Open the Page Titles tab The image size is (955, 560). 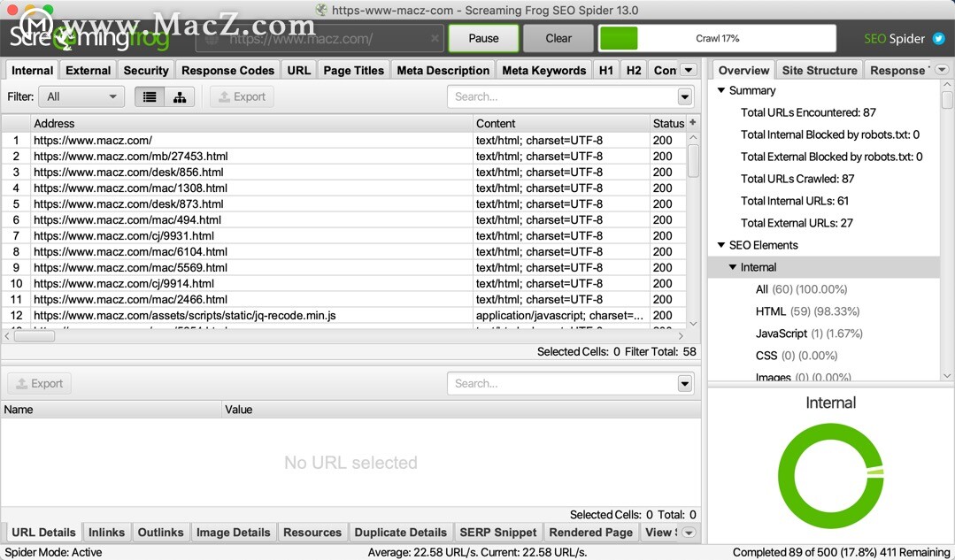coord(353,70)
